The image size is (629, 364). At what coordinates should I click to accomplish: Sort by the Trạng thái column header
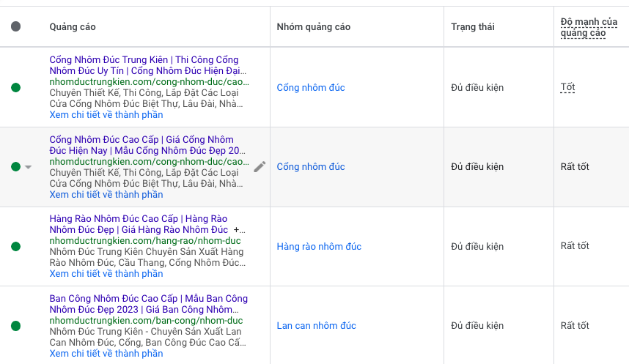(x=472, y=27)
